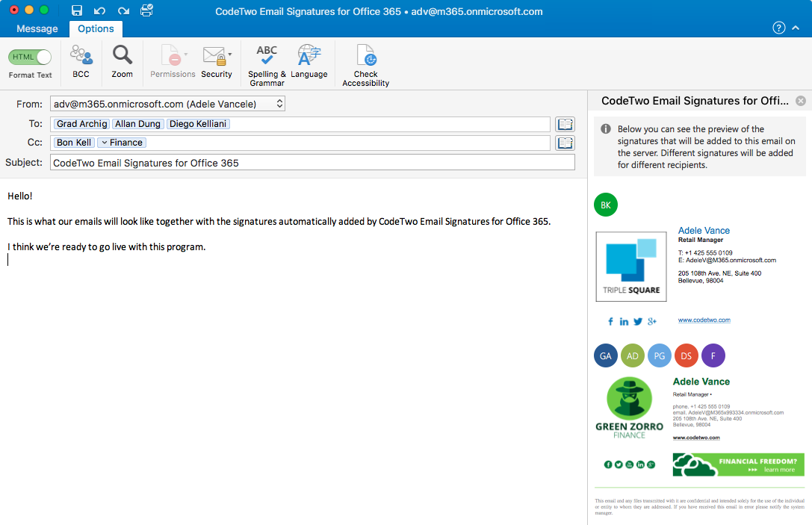Select the Grad Archig recipient

[x=82, y=124]
